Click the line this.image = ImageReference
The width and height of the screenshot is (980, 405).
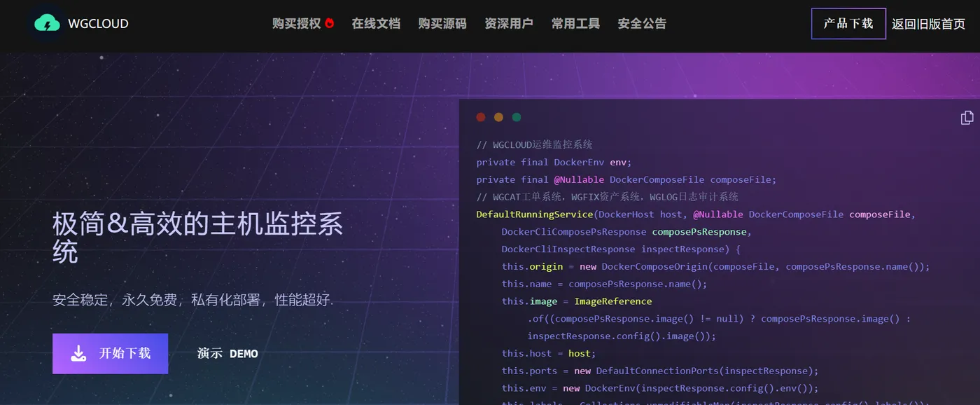tap(577, 301)
